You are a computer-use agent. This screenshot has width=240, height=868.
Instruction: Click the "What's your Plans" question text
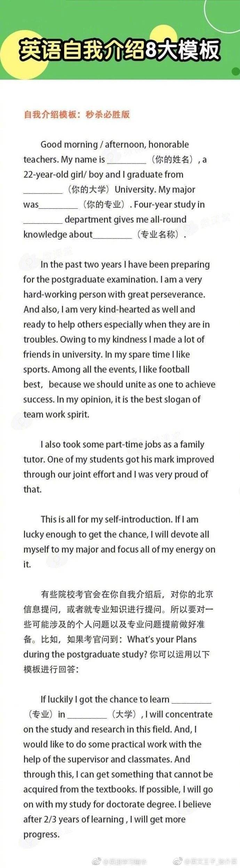tap(162, 640)
